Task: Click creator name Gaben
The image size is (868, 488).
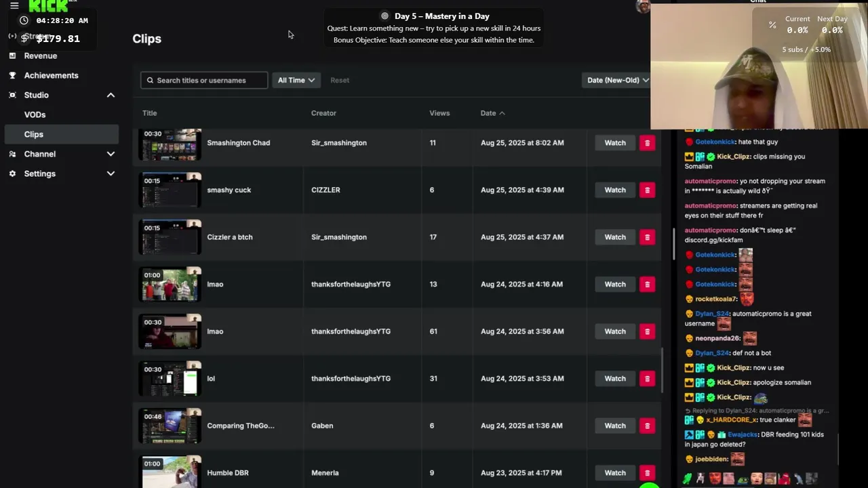Action: tap(322, 426)
